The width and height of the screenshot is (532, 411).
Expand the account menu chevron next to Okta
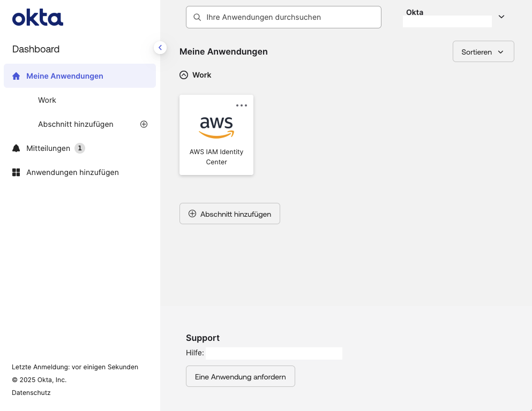point(501,17)
